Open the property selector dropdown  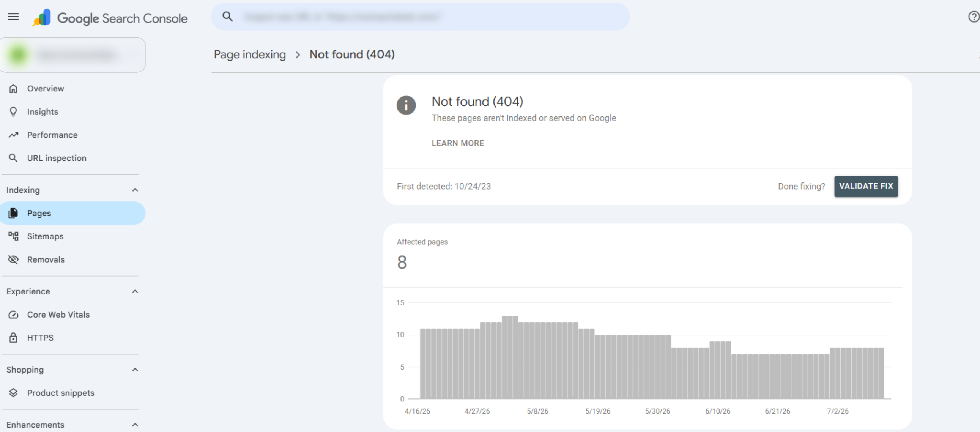(73, 55)
